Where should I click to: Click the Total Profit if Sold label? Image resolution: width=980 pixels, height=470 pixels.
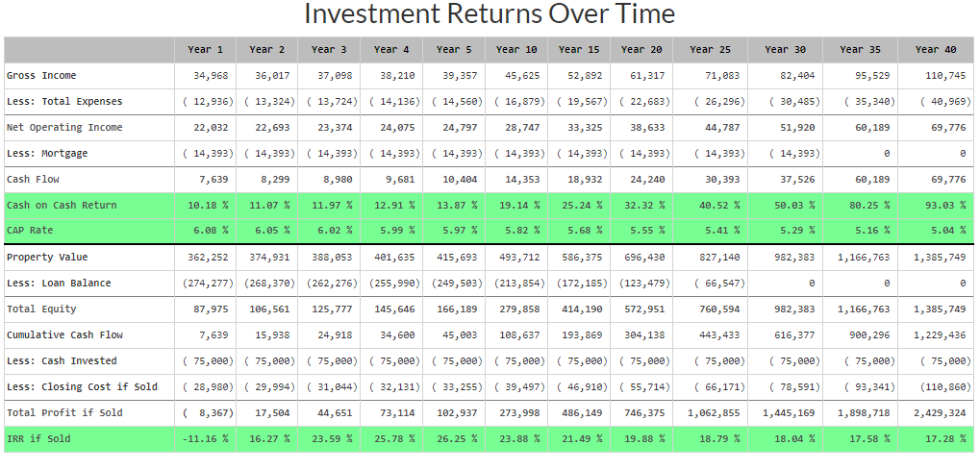[64, 412]
